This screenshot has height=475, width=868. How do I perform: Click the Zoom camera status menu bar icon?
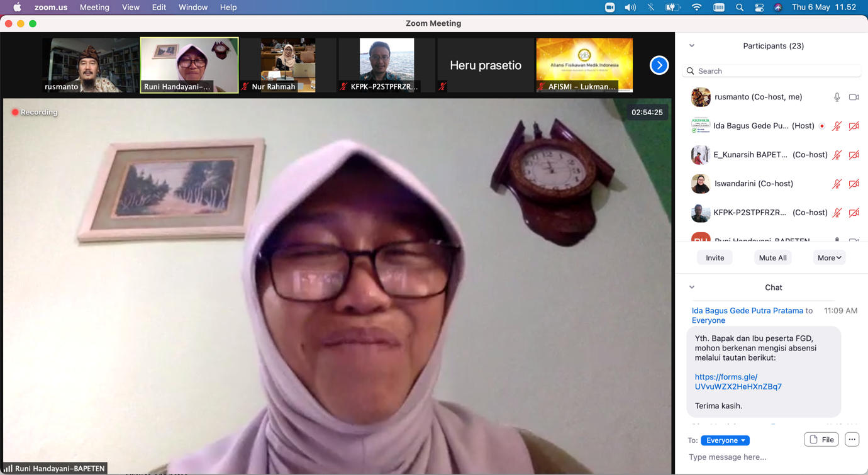pyautogui.click(x=609, y=8)
